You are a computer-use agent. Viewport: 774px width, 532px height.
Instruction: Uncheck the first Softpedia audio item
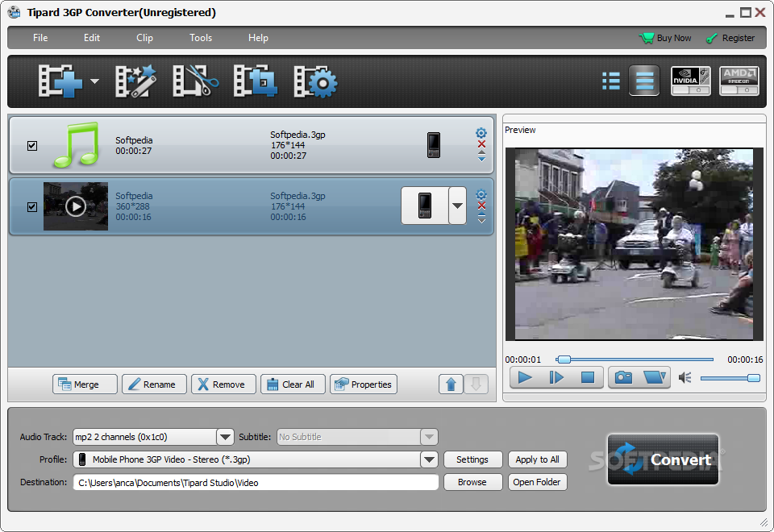click(32, 146)
